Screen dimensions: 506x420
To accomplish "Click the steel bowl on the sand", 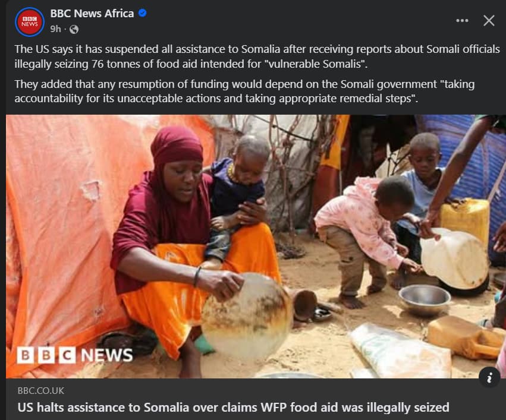I will point(424,300).
